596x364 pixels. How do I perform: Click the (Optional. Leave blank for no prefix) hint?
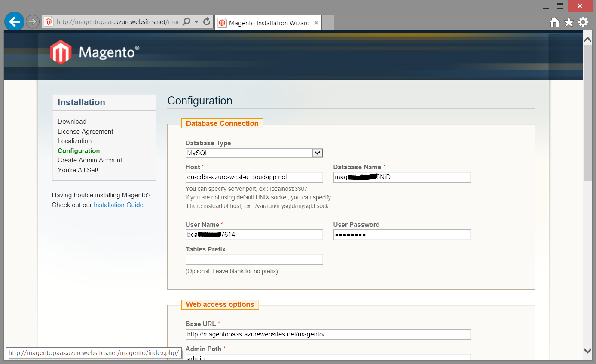(x=232, y=272)
